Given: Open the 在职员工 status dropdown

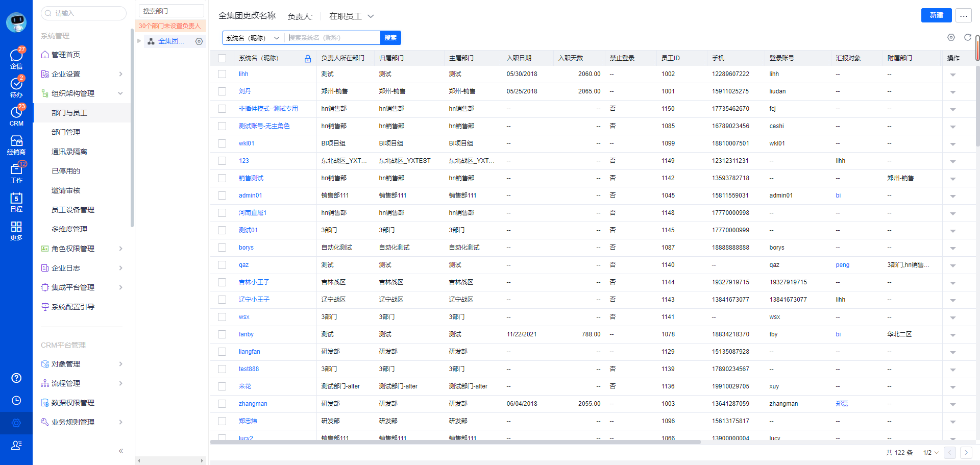Looking at the screenshot, I should click(351, 16).
